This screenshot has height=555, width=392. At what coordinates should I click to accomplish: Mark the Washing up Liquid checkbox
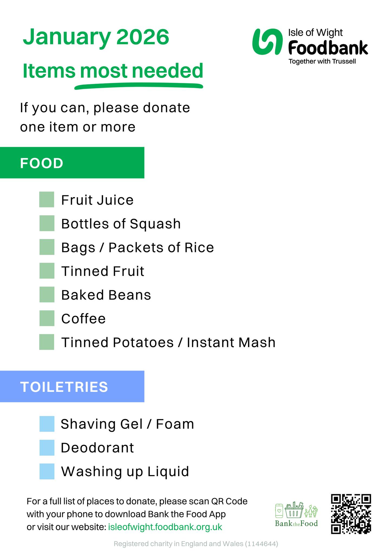tap(47, 472)
